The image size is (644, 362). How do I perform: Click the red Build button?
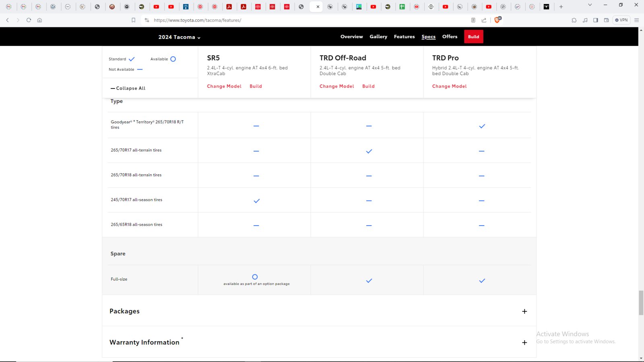click(473, 37)
